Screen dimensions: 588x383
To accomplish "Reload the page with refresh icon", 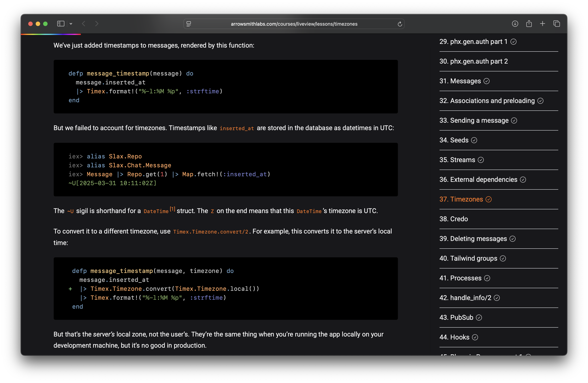I will coord(400,24).
